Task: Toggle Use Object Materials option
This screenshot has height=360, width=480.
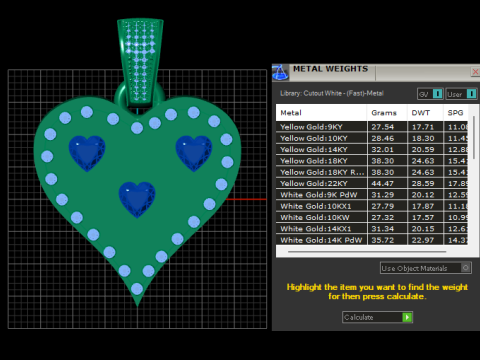Action: coord(426,268)
